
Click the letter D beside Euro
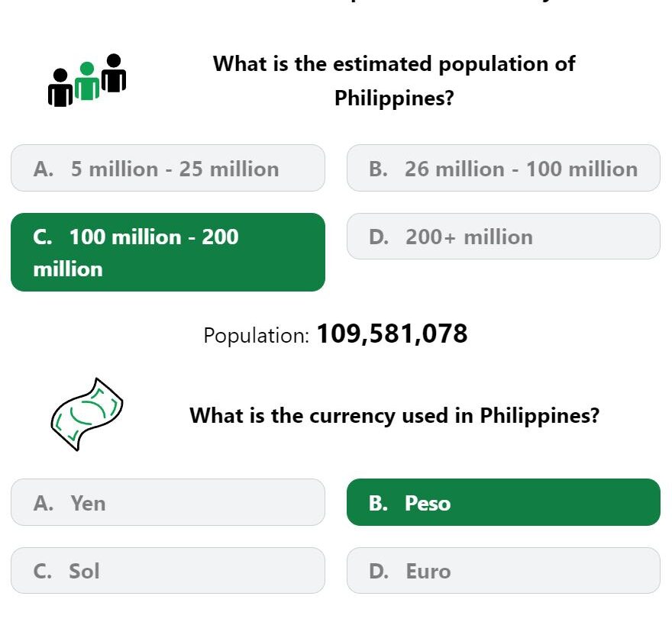pyautogui.click(x=379, y=572)
